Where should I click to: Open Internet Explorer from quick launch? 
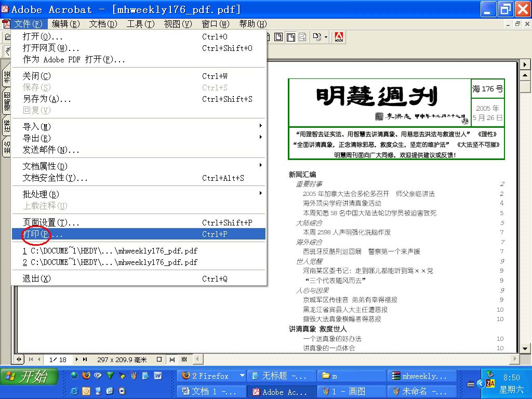coord(74,391)
